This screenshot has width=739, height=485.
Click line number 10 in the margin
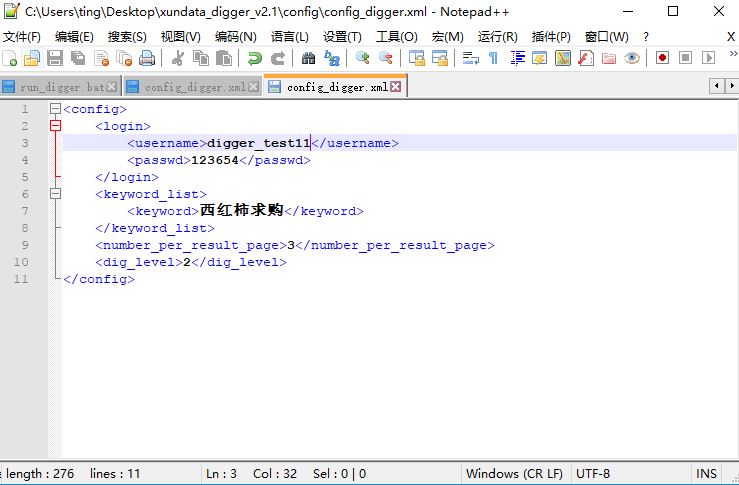coord(21,262)
